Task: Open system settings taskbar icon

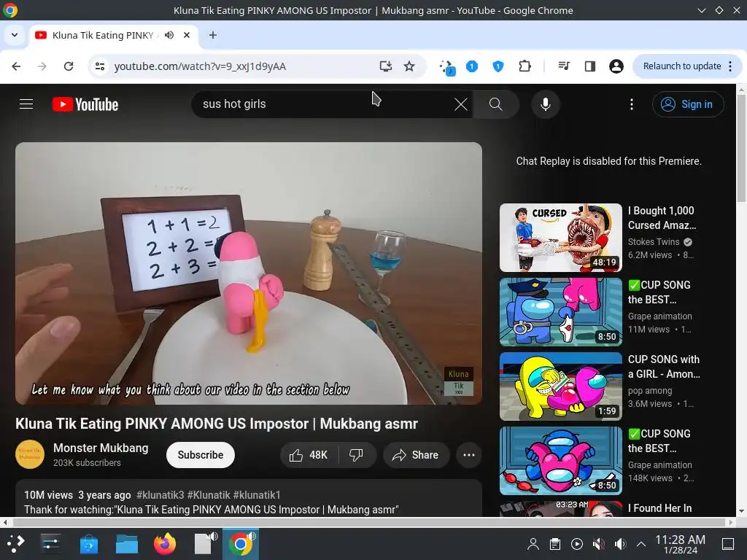Action: pos(50,543)
